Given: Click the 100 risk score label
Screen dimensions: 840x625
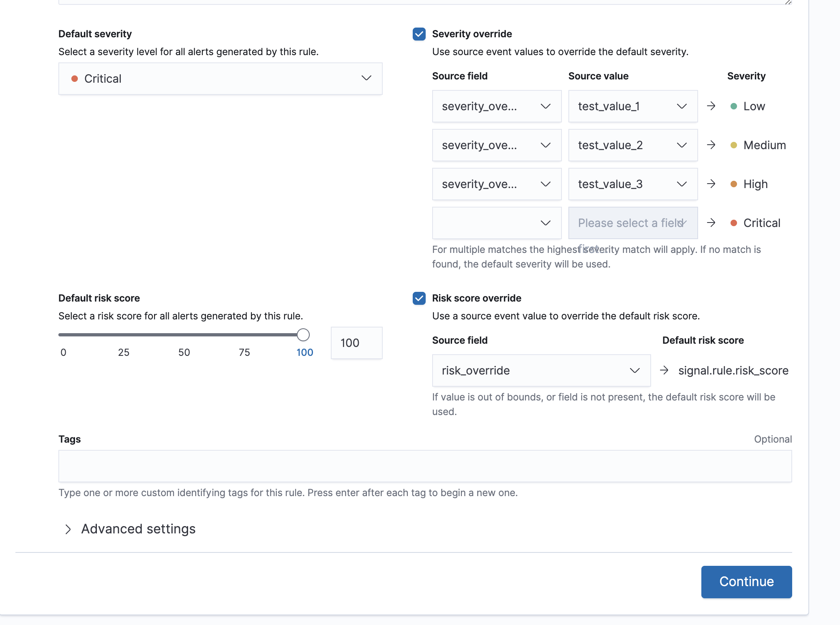Looking at the screenshot, I should [x=304, y=352].
